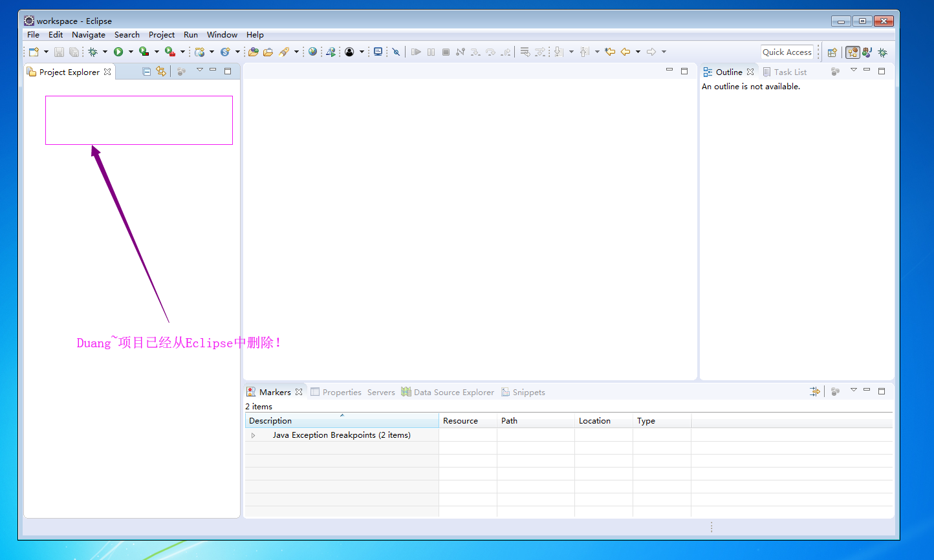The height and width of the screenshot is (560, 934).
Task: Click the green Run button icon
Action: [x=118, y=52]
